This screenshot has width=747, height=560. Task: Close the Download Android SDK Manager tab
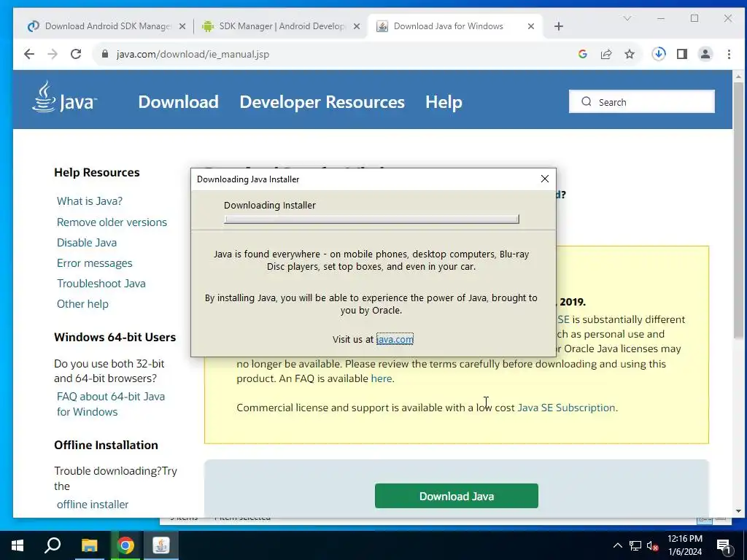[182, 27]
